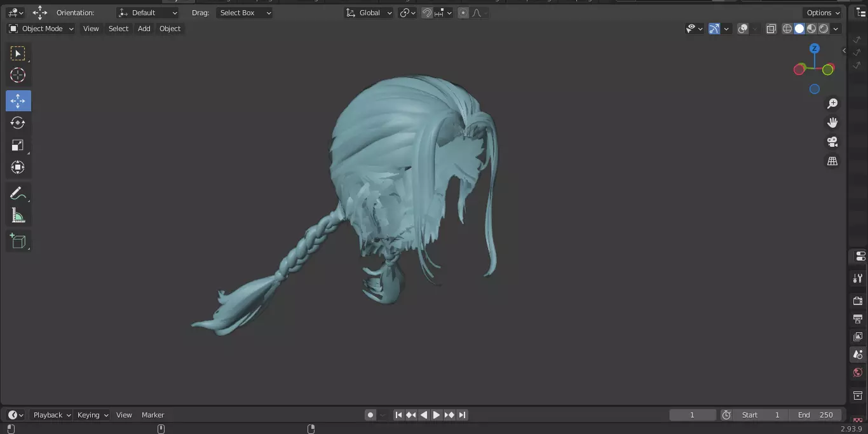This screenshot has width=868, height=434.
Task: Jump to the end frame
Action: [x=462, y=415]
